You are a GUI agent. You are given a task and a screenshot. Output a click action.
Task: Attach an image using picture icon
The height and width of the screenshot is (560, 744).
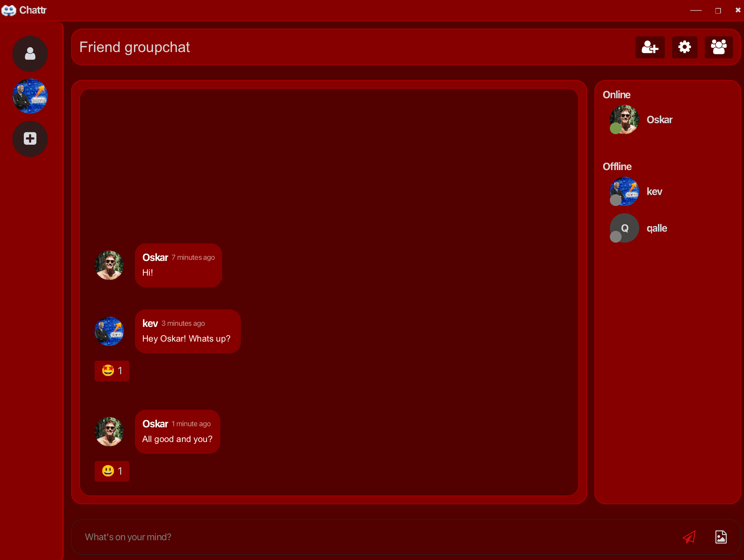pos(721,537)
